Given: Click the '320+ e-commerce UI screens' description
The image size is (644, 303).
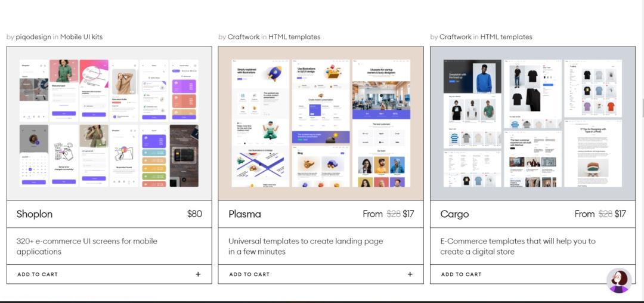Looking at the screenshot, I should click(x=87, y=246).
